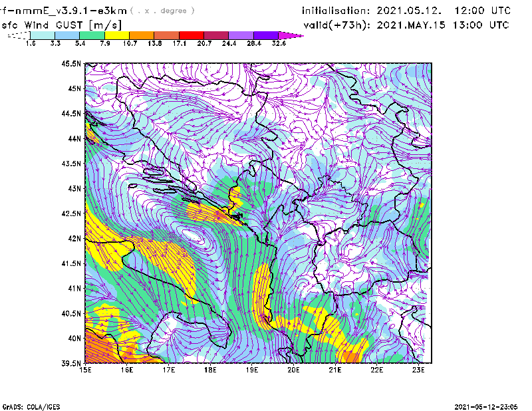This screenshot has height=411, width=532.
Task: Click the yellow 7.9–10.7 legend swatch
Action: [x=117, y=35]
